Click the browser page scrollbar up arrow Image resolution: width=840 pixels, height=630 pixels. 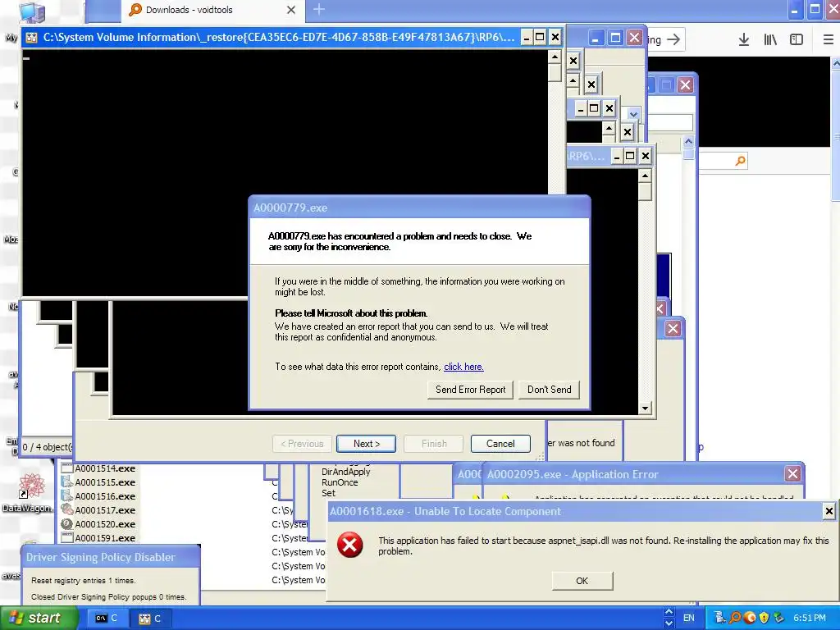pyautogui.click(x=836, y=63)
